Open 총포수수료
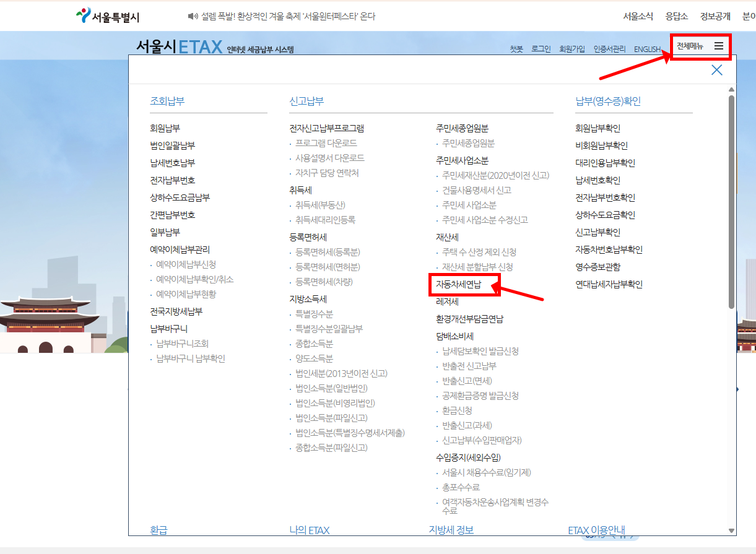The height and width of the screenshot is (554, 756). pyautogui.click(x=461, y=487)
